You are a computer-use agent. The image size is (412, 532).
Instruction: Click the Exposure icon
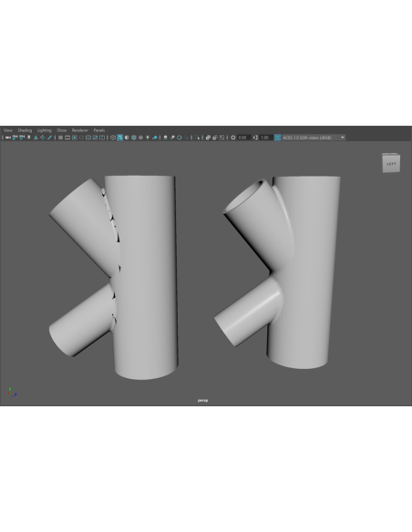pos(233,138)
